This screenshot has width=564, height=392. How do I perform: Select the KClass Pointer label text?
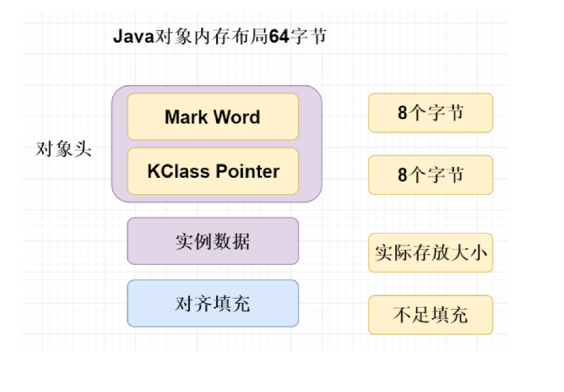click(212, 171)
